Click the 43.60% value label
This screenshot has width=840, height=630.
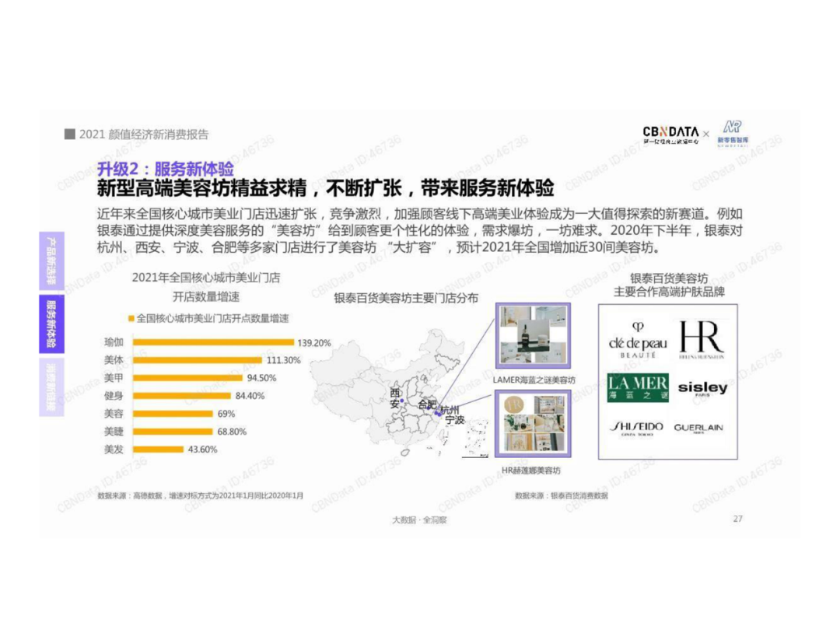point(202,450)
